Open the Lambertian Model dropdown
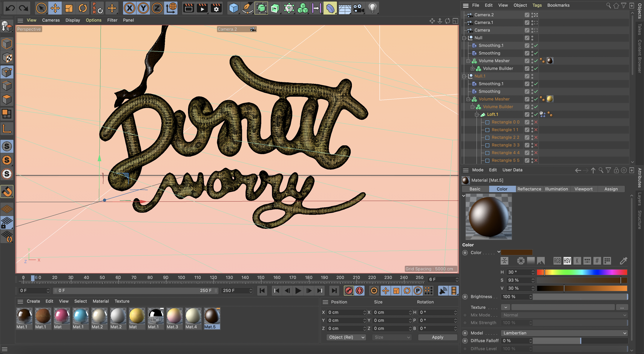The width and height of the screenshot is (644, 354). (564, 333)
